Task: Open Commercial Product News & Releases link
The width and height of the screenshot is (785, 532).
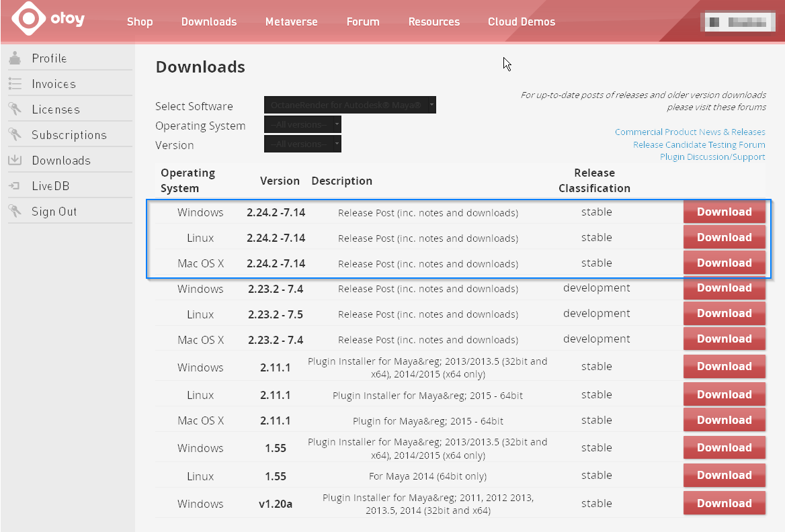Action: click(x=690, y=132)
